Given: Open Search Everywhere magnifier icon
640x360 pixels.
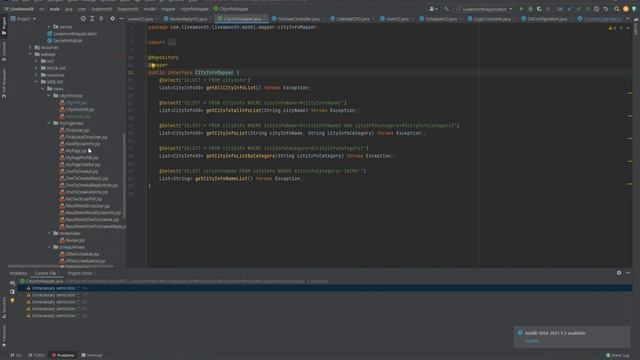Looking at the screenshot, I should click(617, 9).
